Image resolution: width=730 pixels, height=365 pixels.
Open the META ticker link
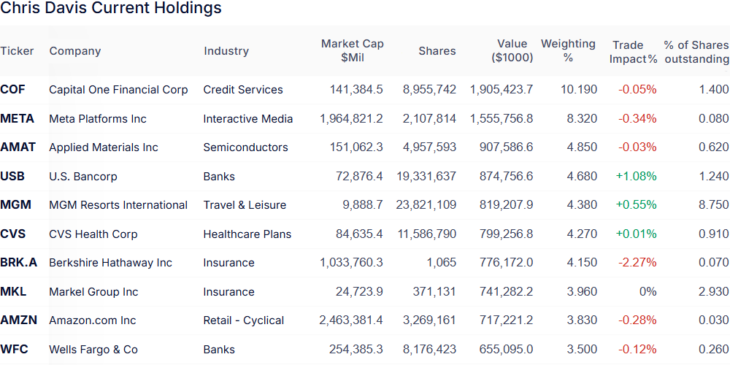coord(17,119)
